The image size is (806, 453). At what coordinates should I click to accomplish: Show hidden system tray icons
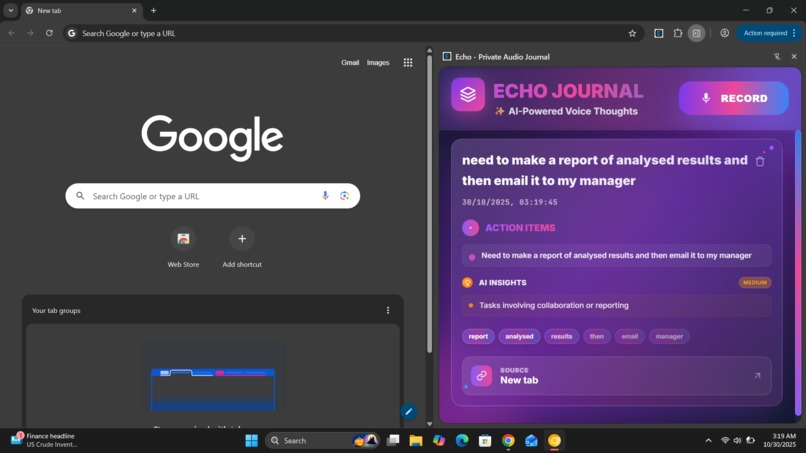(708, 441)
